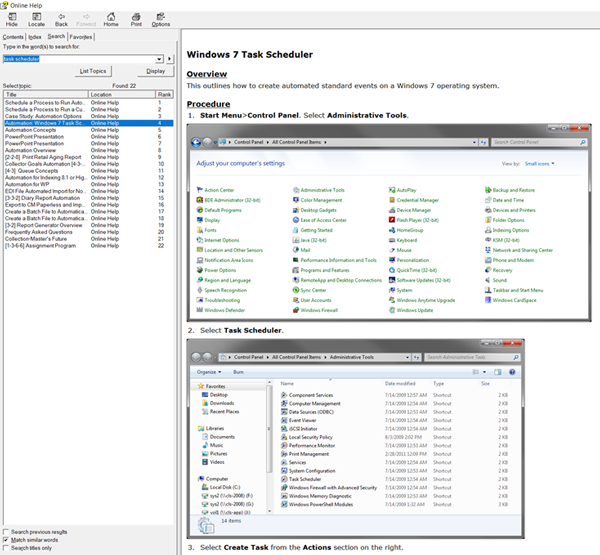Enable 'Search previous results' checkbox
The image size is (600, 555).
(6, 532)
